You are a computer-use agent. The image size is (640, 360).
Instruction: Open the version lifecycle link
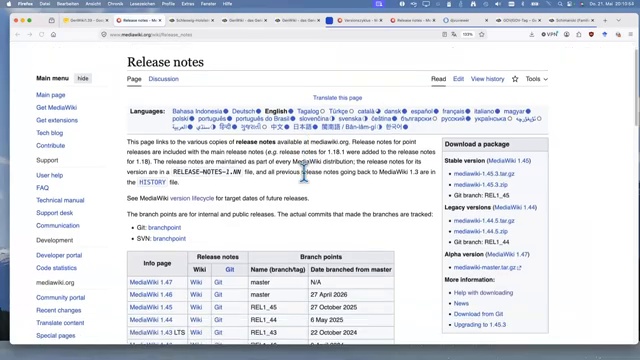(192, 198)
